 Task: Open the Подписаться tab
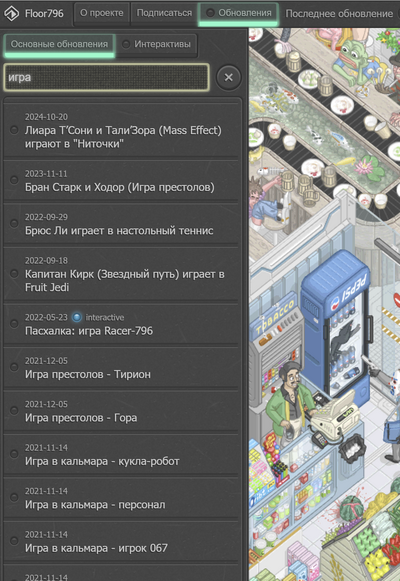164,13
